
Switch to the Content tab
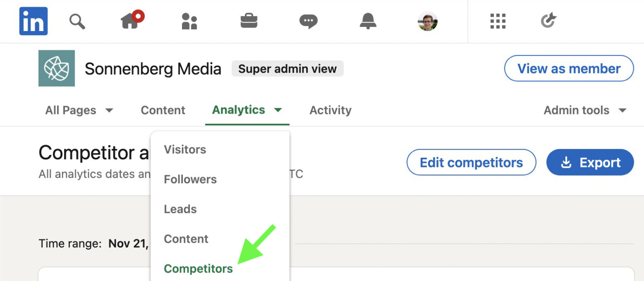(163, 110)
